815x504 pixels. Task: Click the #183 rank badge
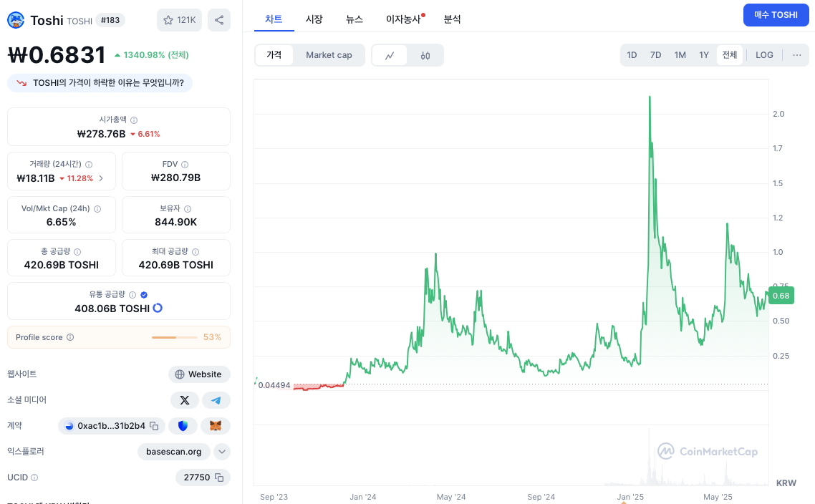(110, 20)
